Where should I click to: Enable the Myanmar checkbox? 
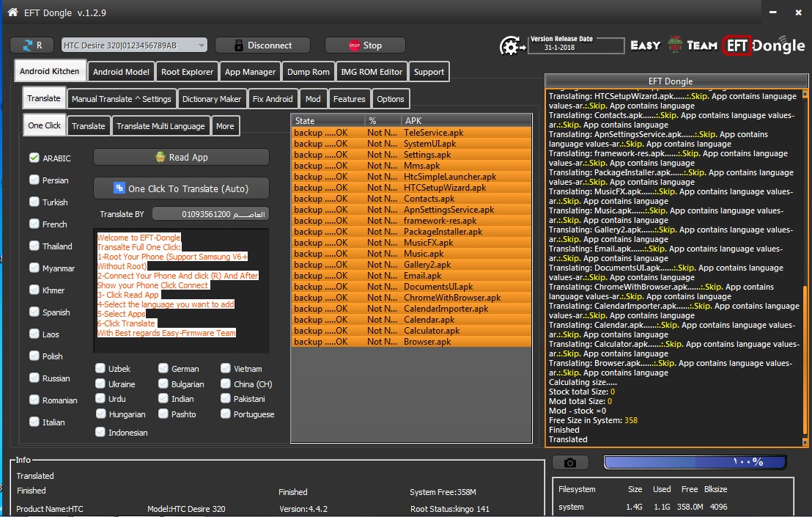(x=34, y=268)
